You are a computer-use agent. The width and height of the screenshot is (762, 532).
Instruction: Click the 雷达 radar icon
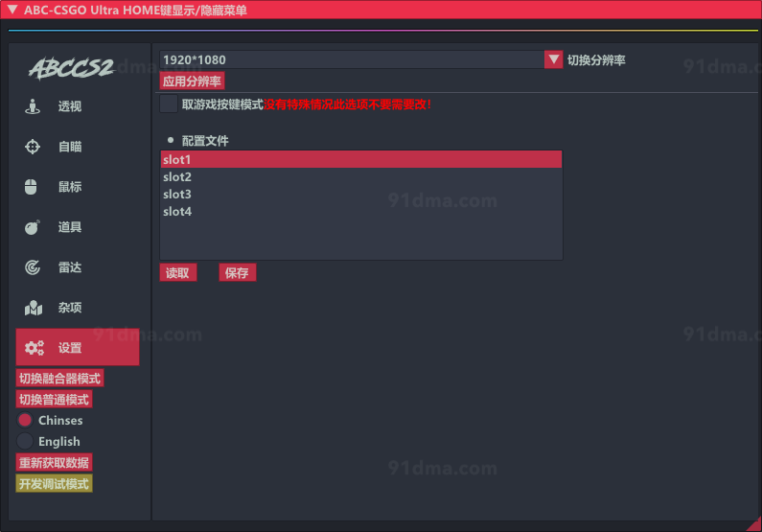coord(33,267)
